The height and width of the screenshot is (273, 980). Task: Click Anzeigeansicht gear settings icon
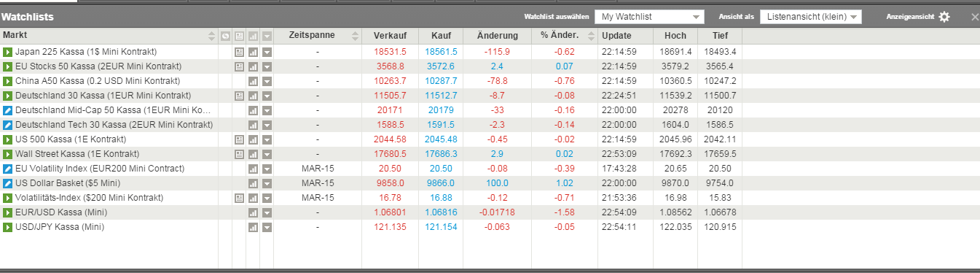[944, 17]
